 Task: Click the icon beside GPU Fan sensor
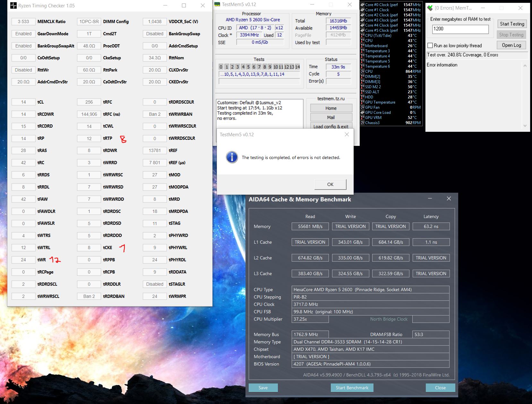[362, 107]
